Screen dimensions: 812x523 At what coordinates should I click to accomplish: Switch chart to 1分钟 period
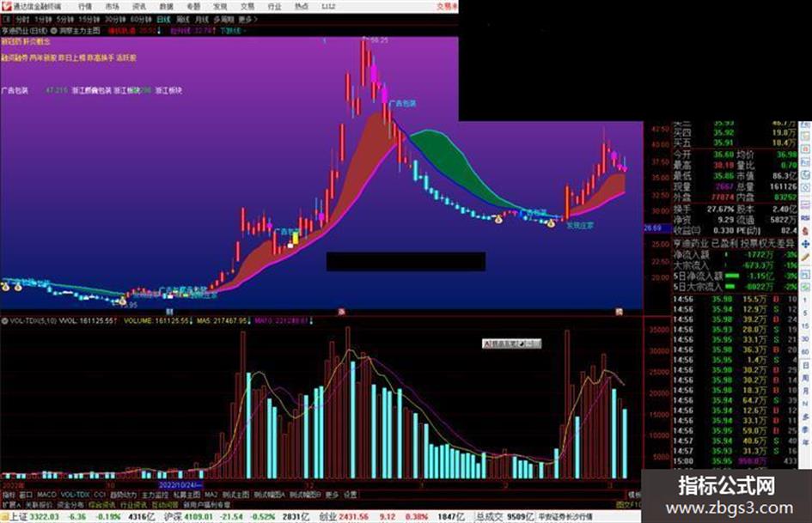click(44, 19)
